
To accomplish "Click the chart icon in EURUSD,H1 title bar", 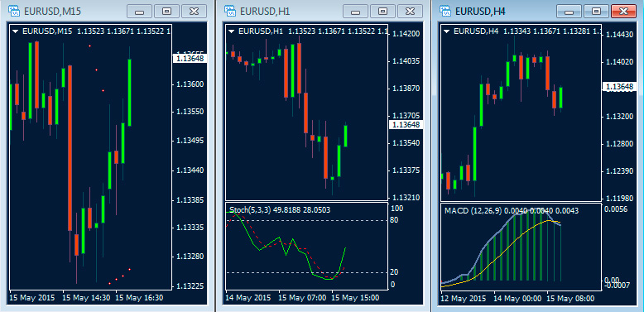I will tap(229, 11).
